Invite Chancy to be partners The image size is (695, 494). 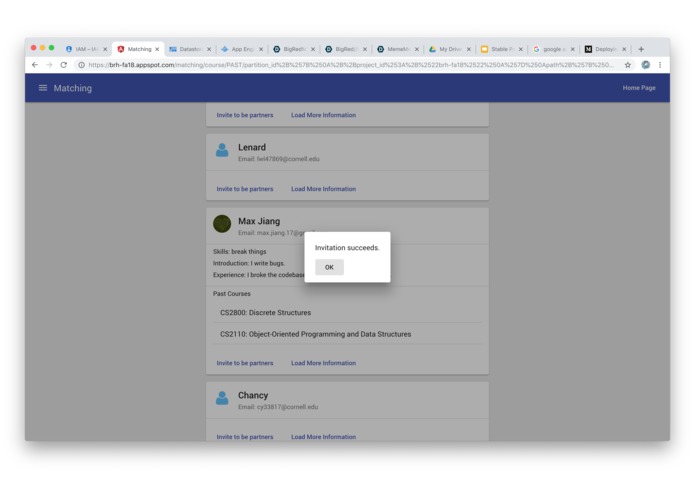click(245, 437)
